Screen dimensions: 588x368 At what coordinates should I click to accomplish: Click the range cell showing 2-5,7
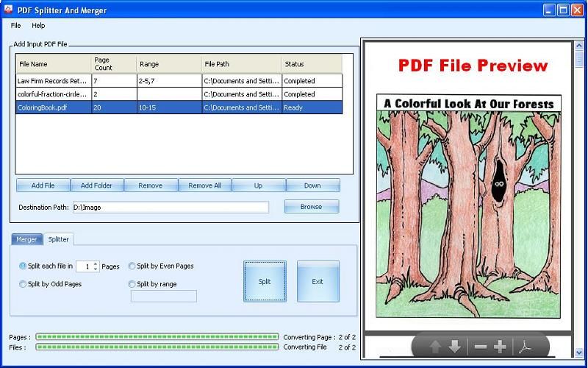169,81
